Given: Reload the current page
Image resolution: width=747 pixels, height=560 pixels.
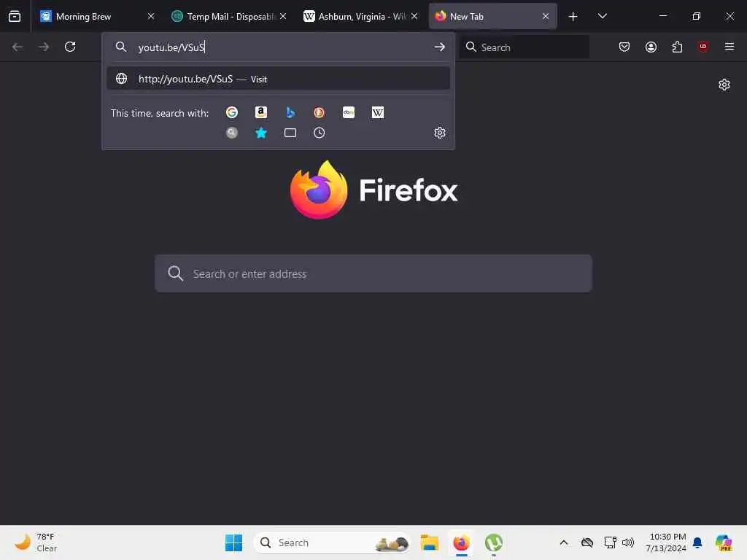Looking at the screenshot, I should tap(70, 47).
